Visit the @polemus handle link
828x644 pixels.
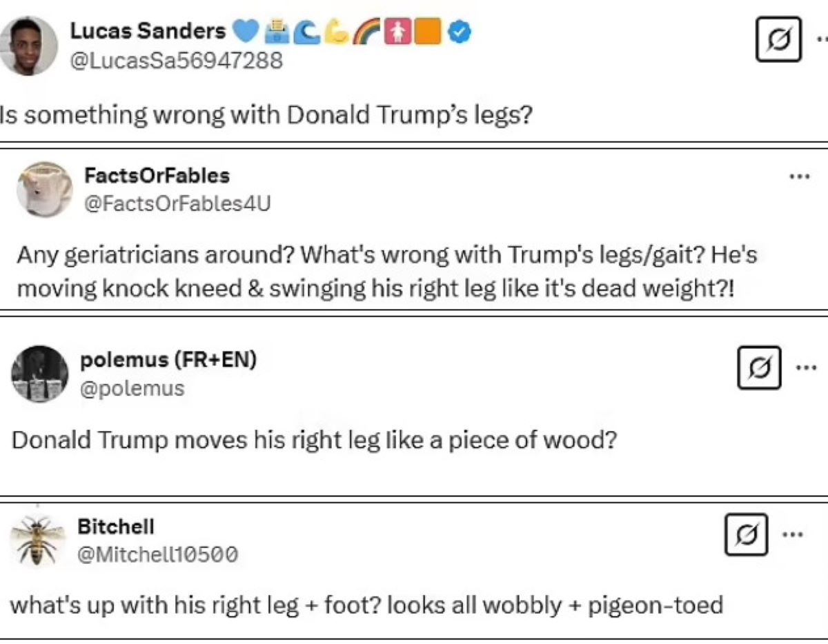[132, 389]
